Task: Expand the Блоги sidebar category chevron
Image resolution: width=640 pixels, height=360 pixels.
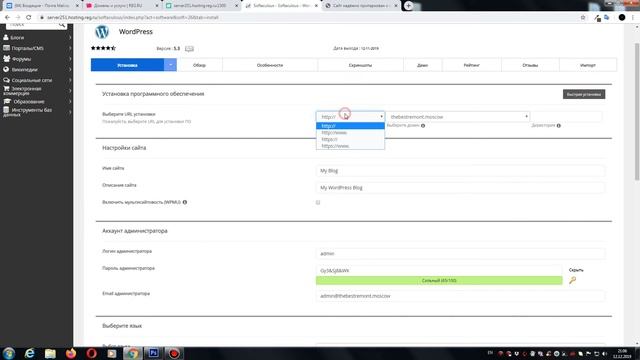Action: pos(70,38)
